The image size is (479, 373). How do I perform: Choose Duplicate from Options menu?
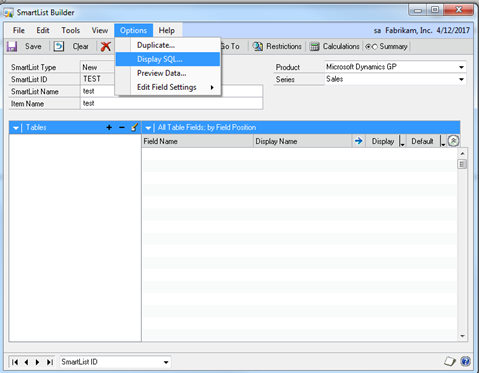[x=168, y=45]
